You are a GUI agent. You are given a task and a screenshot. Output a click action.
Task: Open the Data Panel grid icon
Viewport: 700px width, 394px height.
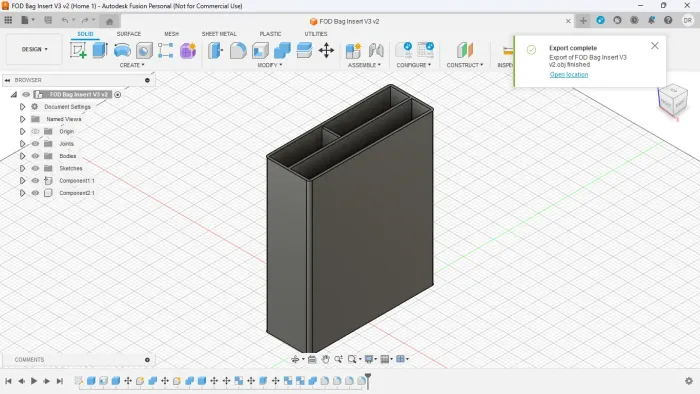8,20
